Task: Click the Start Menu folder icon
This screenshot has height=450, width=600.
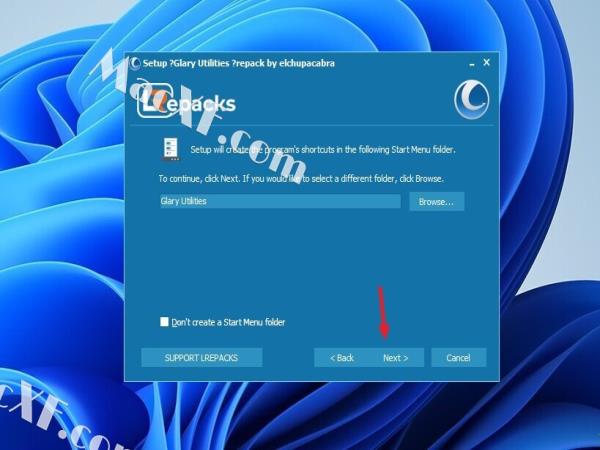Action: point(171,149)
